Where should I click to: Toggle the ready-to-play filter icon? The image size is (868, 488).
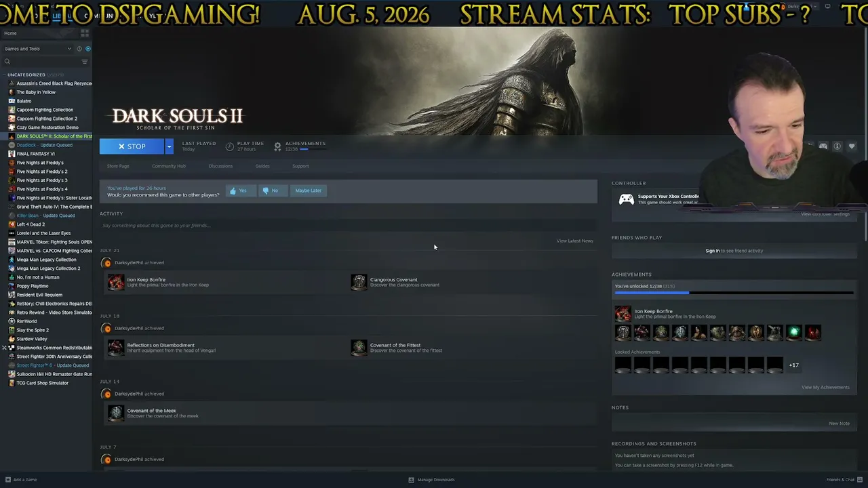(x=87, y=49)
